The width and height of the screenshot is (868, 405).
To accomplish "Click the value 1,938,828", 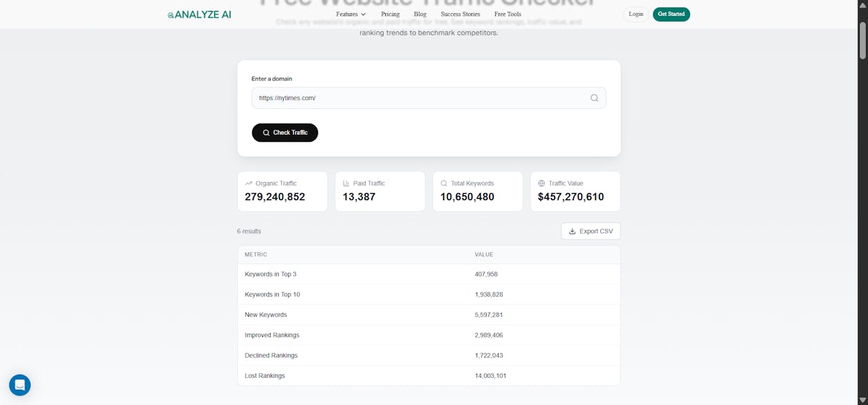I will 489,295.
